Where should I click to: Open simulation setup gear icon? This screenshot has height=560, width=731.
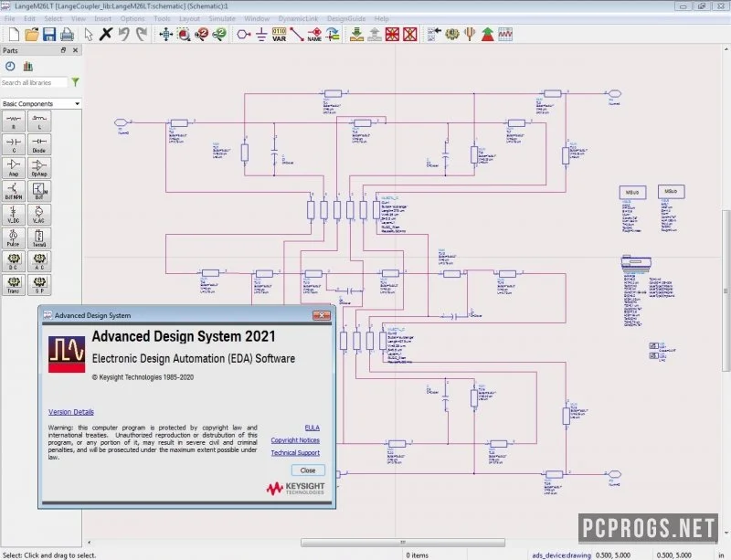point(451,34)
